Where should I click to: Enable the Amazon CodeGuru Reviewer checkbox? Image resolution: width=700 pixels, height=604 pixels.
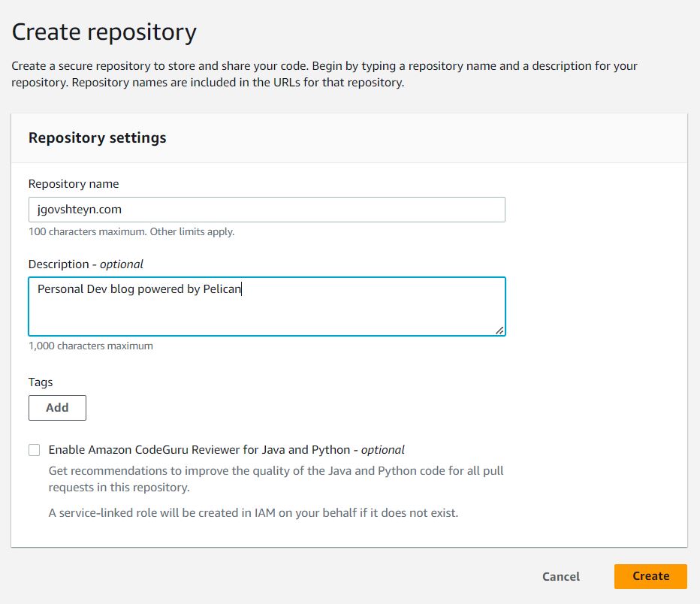click(35, 450)
